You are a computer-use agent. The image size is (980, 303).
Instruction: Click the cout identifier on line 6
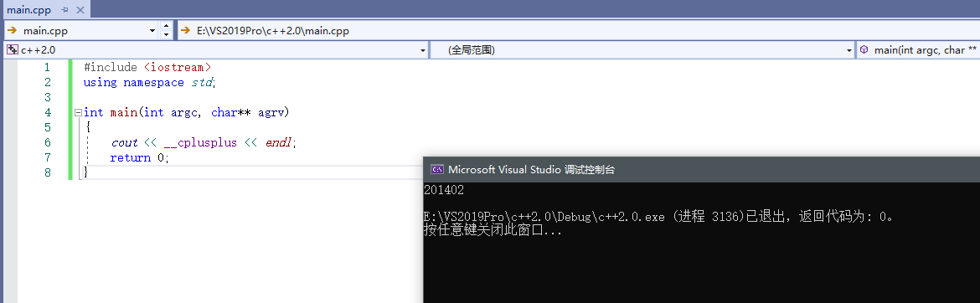[124, 142]
